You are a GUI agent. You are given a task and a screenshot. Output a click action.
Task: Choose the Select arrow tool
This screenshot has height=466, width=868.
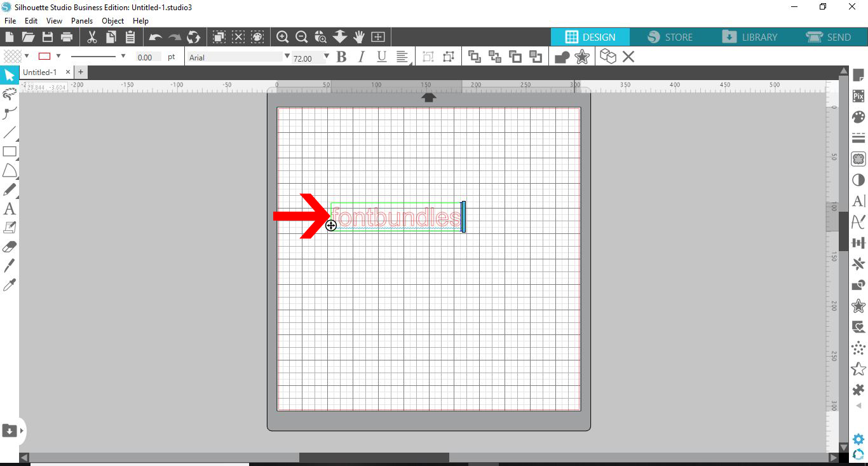tap(10, 75)
